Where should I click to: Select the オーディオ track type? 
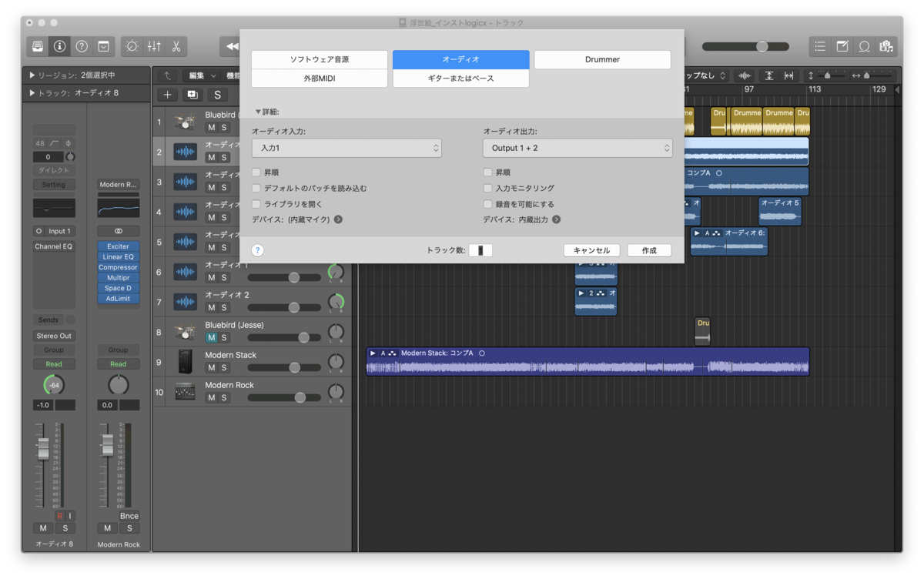coord(460,59)
